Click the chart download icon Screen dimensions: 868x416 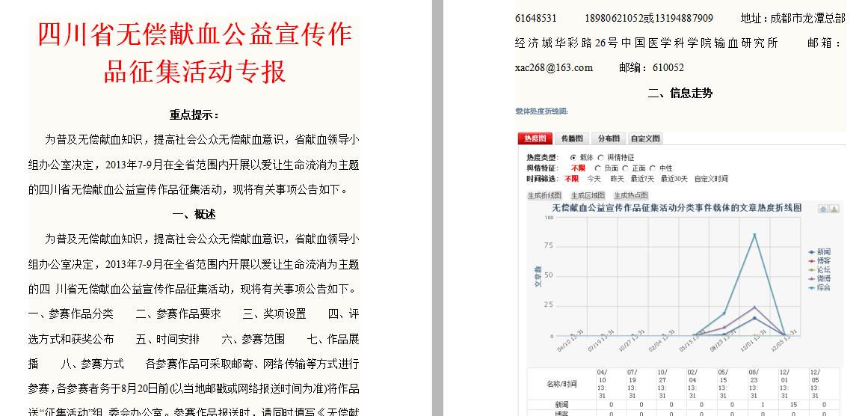[834, 209]
